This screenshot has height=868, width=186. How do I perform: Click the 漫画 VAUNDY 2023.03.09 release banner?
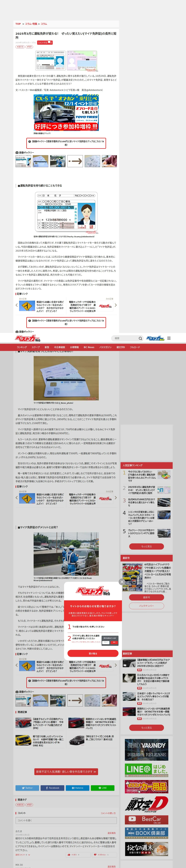pos(146,750)
